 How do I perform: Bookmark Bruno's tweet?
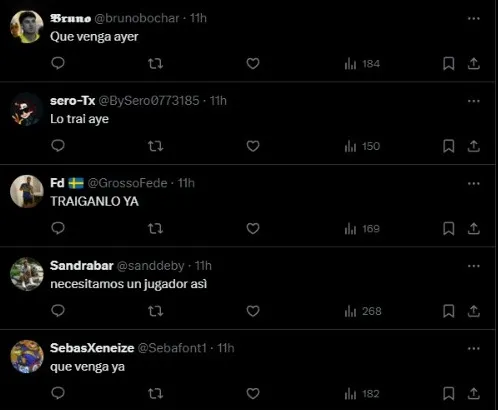(x=449, y=63)
